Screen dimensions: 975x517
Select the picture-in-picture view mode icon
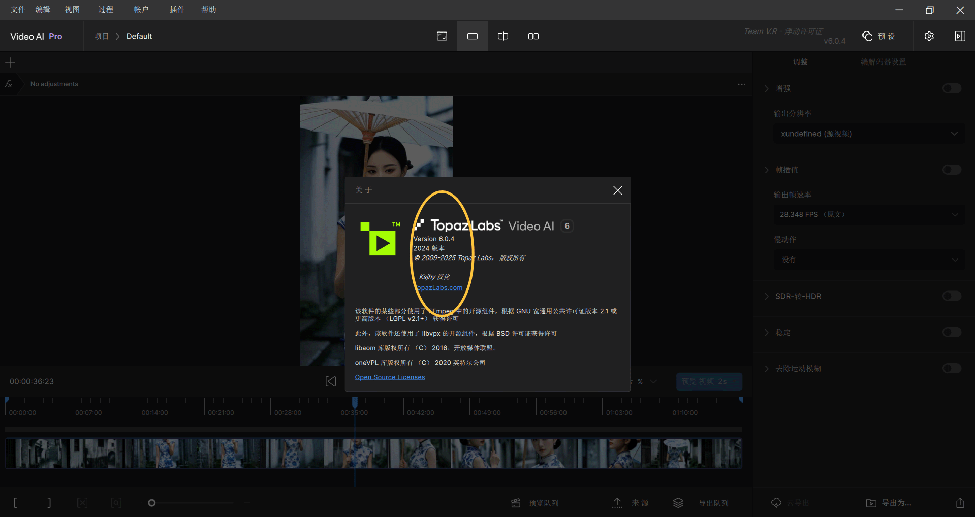(x=442, y=36)
